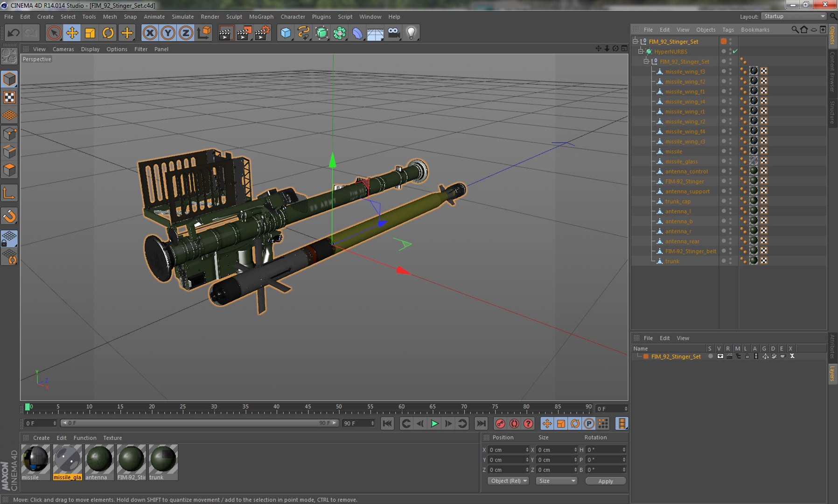Enable the Snap magnet icon
The height and width of the screenshot is (504, 838).
coord(9,216)
